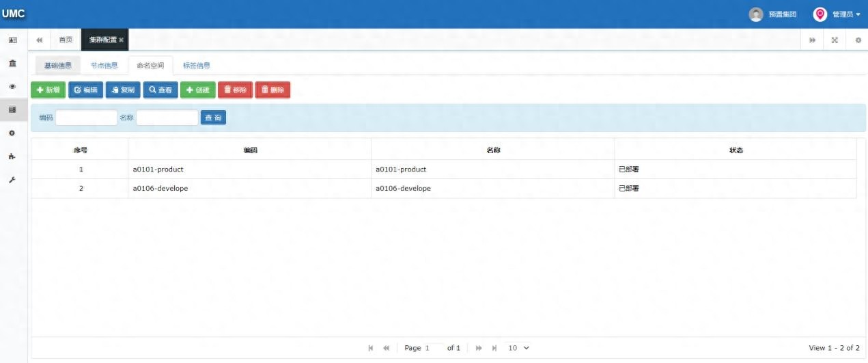Switch to the 标签信息 tab

[x=197, y=66]
